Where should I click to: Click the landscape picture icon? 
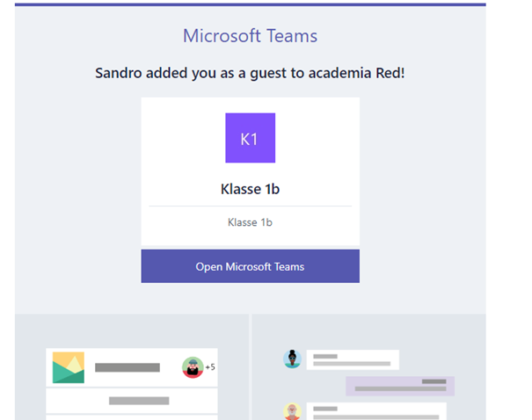(x=69, y=367)
